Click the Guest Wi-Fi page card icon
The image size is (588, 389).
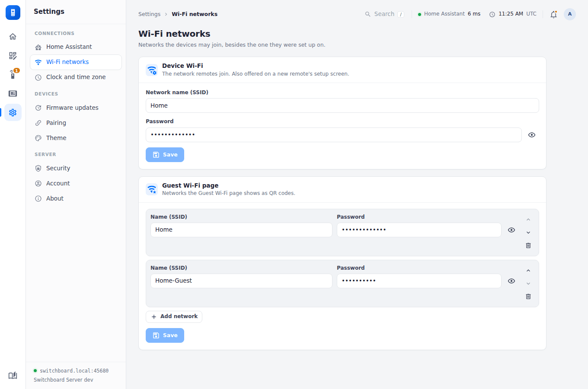152,189
